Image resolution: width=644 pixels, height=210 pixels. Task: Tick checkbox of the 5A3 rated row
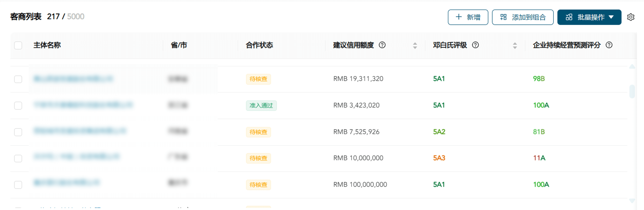point(18,158)
